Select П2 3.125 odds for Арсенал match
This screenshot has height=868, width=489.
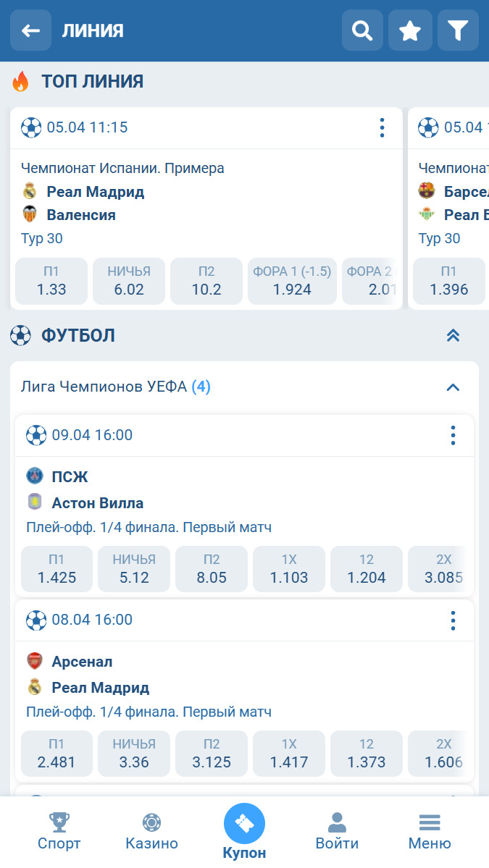pos(212,754)
